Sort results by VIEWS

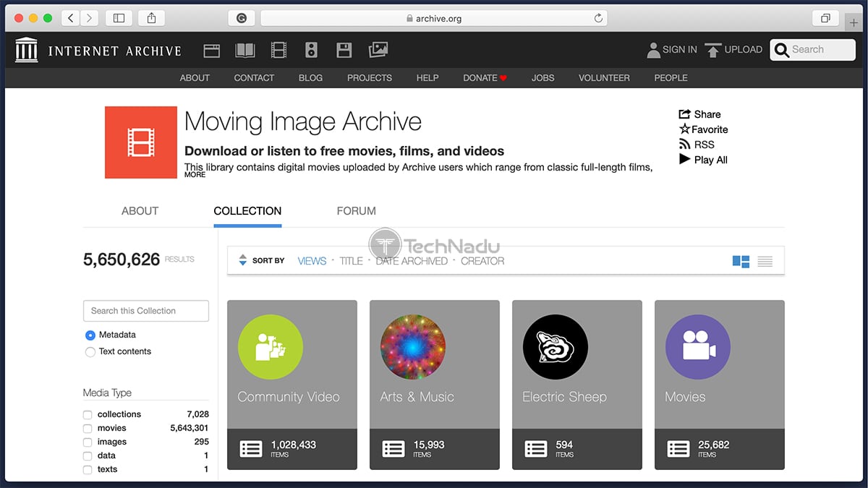[x=312, y=261]
